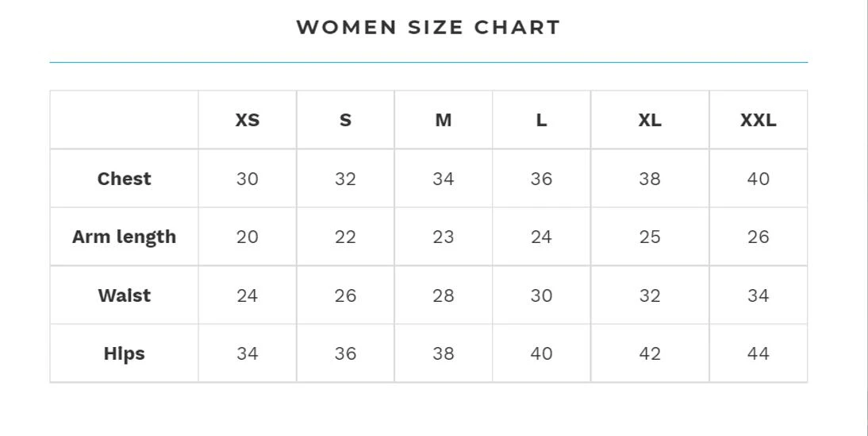Click the Hips value for size XS

pos(248,353)
